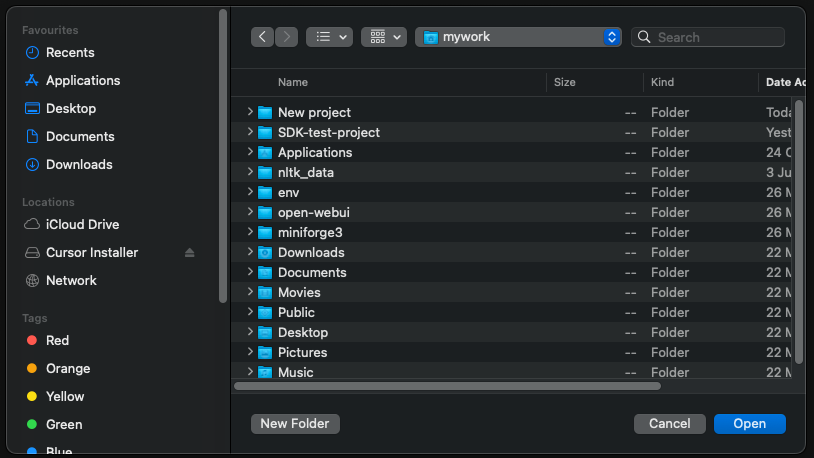Eject the Cursor Installer volume
The image size is (814, 458).
(190, 253)
